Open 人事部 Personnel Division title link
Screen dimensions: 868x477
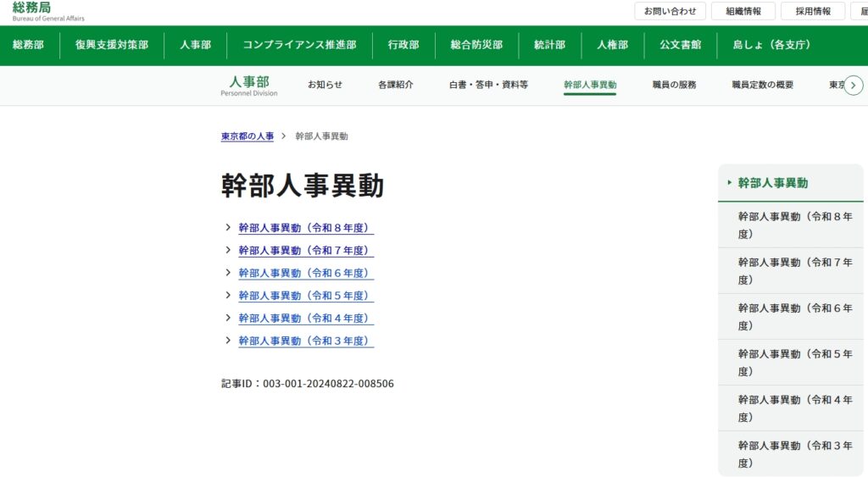coord(248,85)
